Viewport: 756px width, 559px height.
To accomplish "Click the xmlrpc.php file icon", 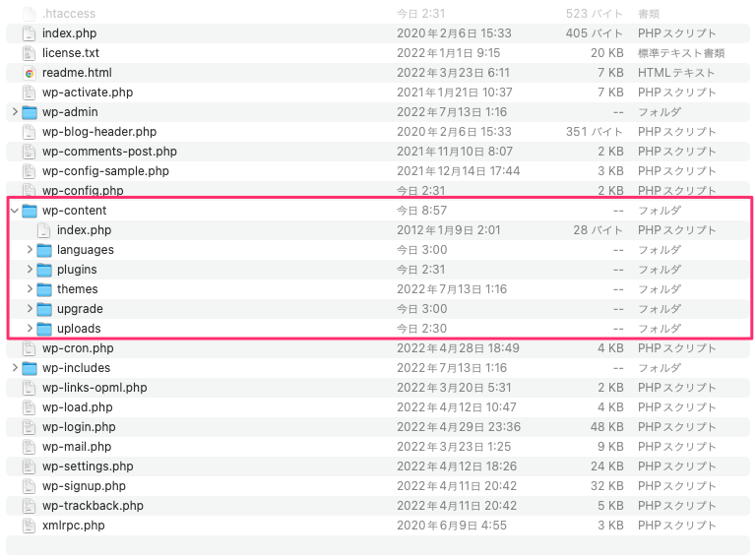I will pyautogui.click(x=30, y=526).
